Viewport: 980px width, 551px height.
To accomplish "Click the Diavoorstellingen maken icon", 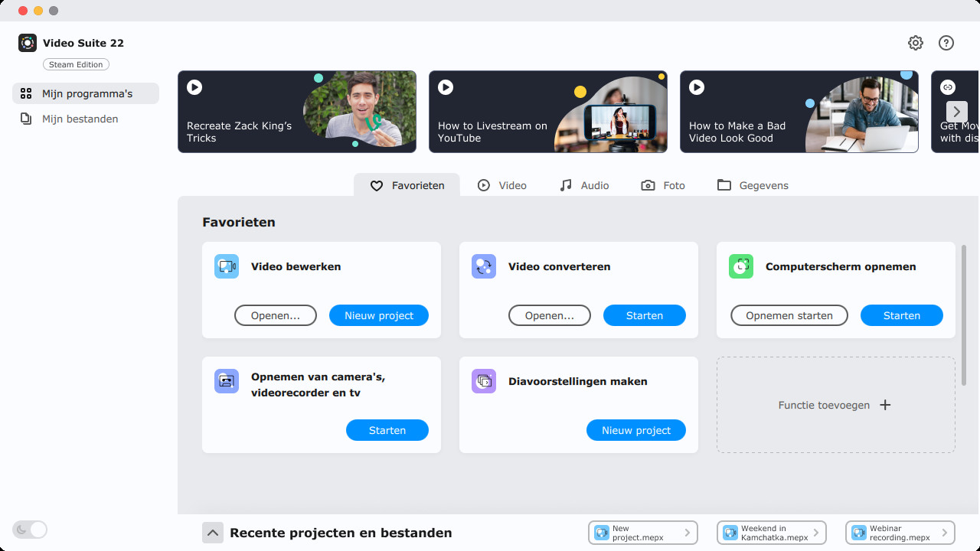I will pyautogui.click(x=484, y=381).
